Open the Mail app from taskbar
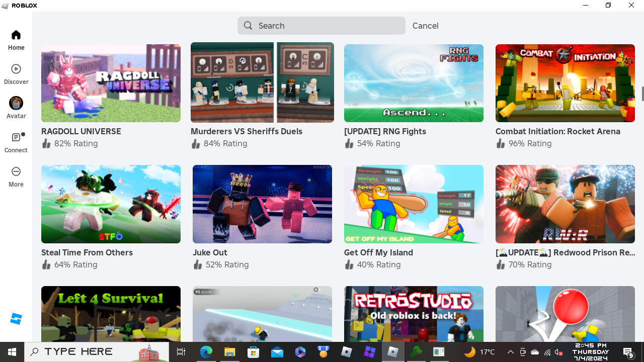This screenshot has height=362, width=644. click(x=277, y=352)
